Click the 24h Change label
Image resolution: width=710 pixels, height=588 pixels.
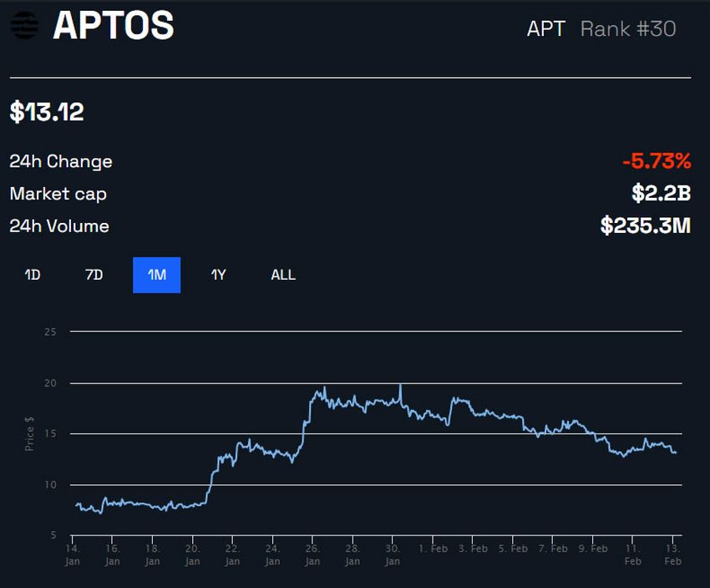61,161
